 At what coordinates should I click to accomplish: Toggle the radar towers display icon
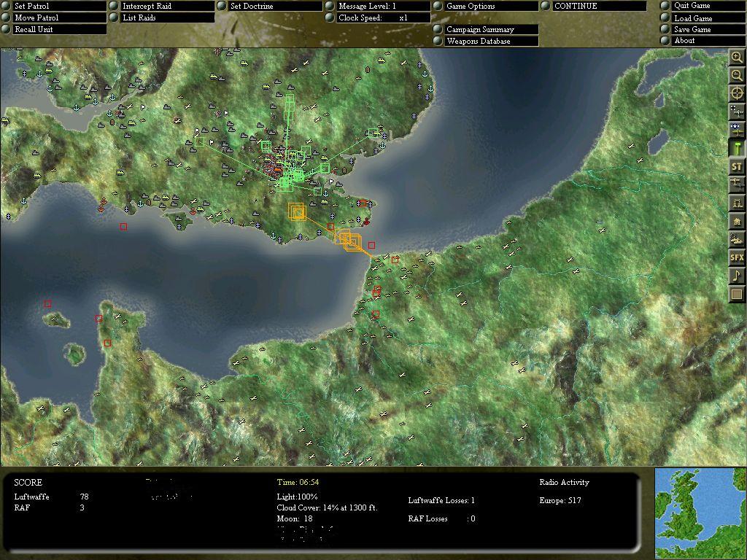737,203
